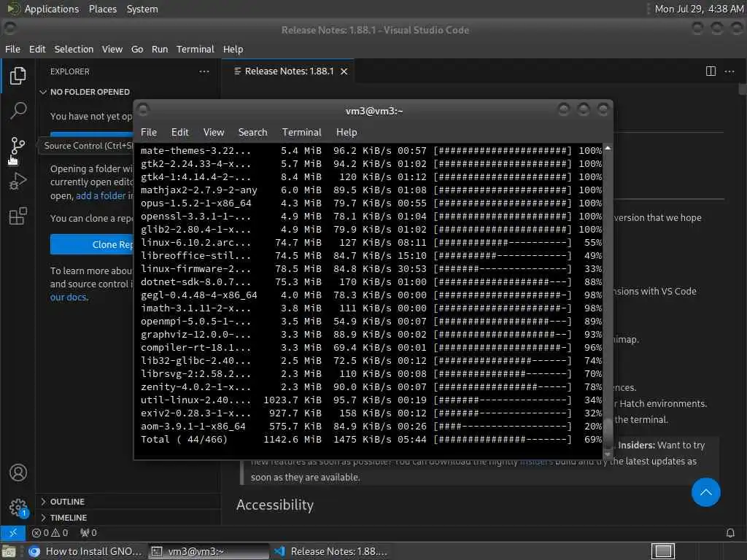Open errors and warnings status bar indicator
The image size is (747, 560).
50,532
